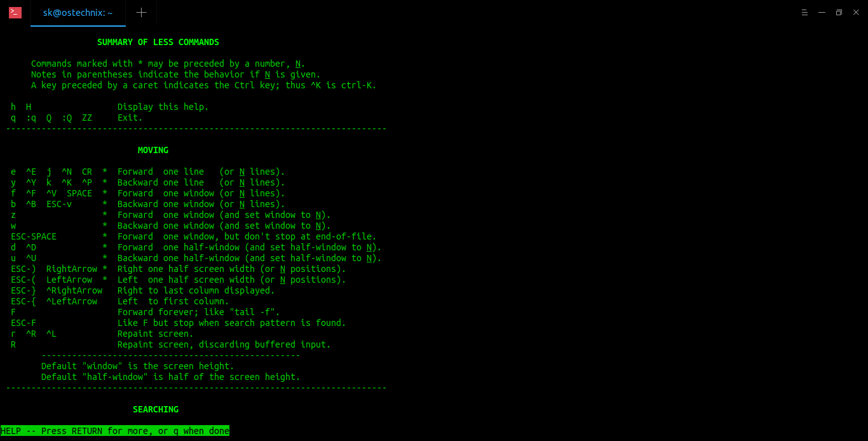Click the plus icon to open new tab
The image size is (868, 441).
point(141,12)
